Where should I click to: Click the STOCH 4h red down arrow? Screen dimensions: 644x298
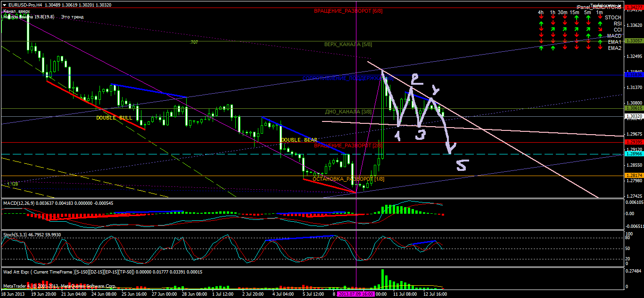[541, 17]
